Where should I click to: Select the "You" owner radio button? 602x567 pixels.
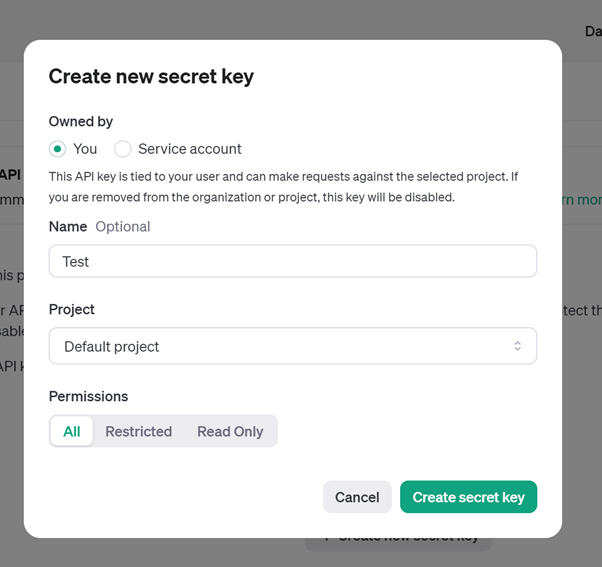pyautogui.click(x=58, y=149)
